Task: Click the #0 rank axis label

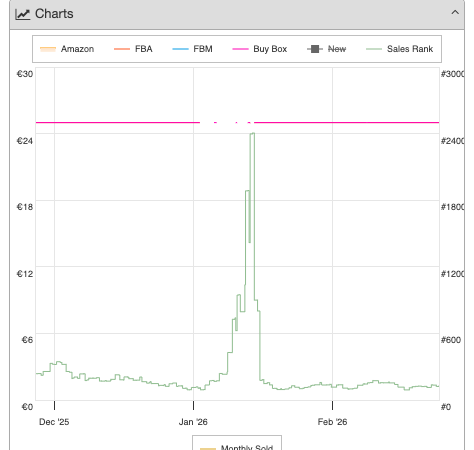Action: click(x=446, y=407)
